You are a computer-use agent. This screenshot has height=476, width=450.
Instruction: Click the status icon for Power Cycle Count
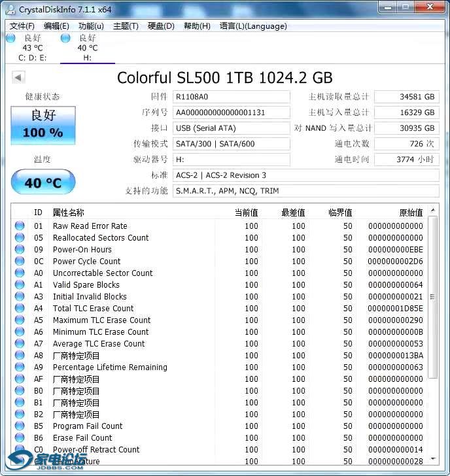click(20, 261)
